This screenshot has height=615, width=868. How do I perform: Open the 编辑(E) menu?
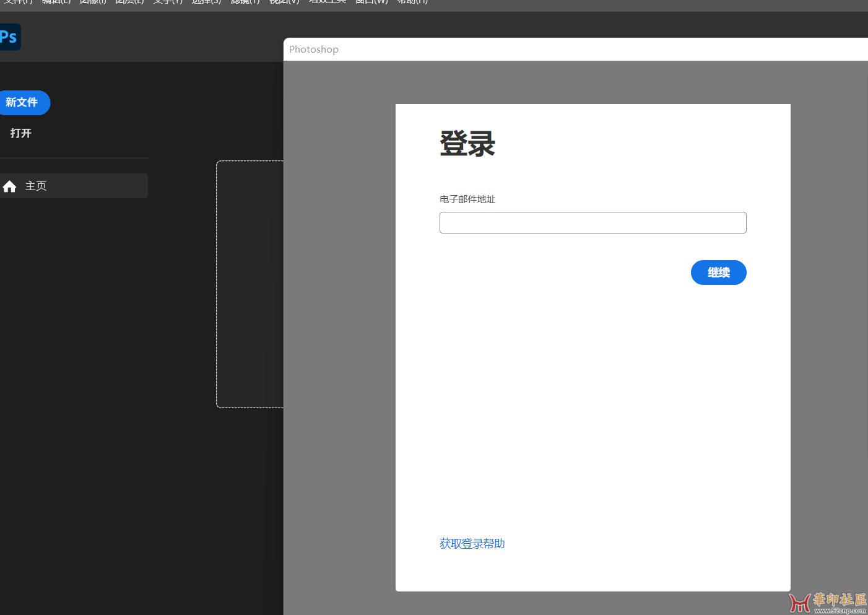[56, 2]
